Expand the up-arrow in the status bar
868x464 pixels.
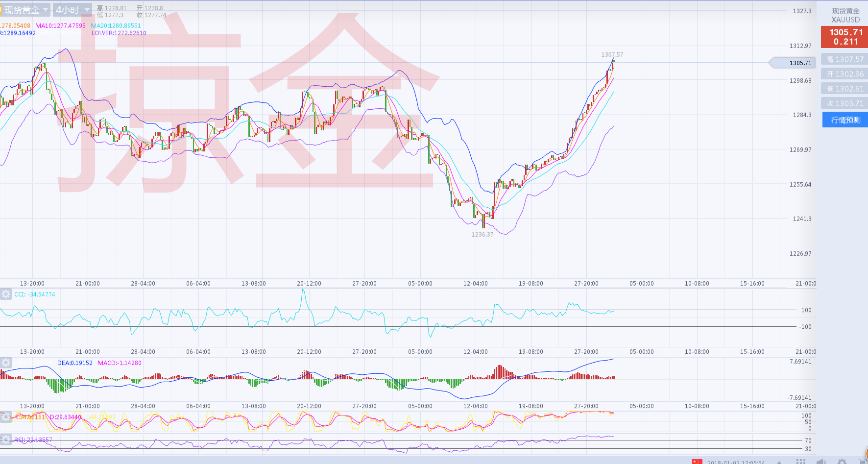[779, 462]
